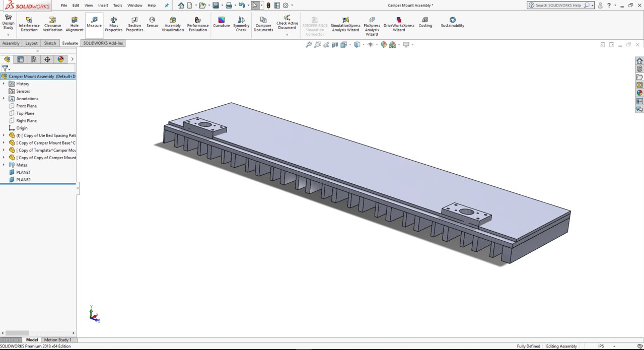Expand the Copy of Ute Bed Spacing component

pyautogui.click(x=4, y=135)
